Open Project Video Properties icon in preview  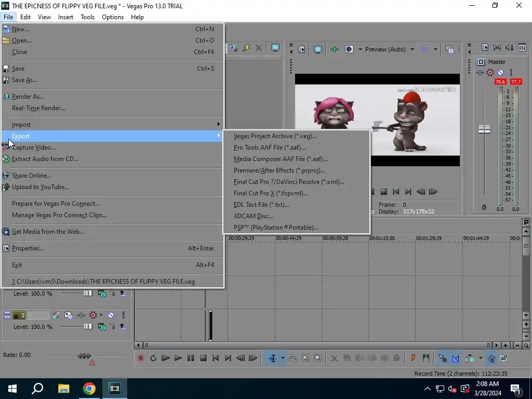[302, 49]
